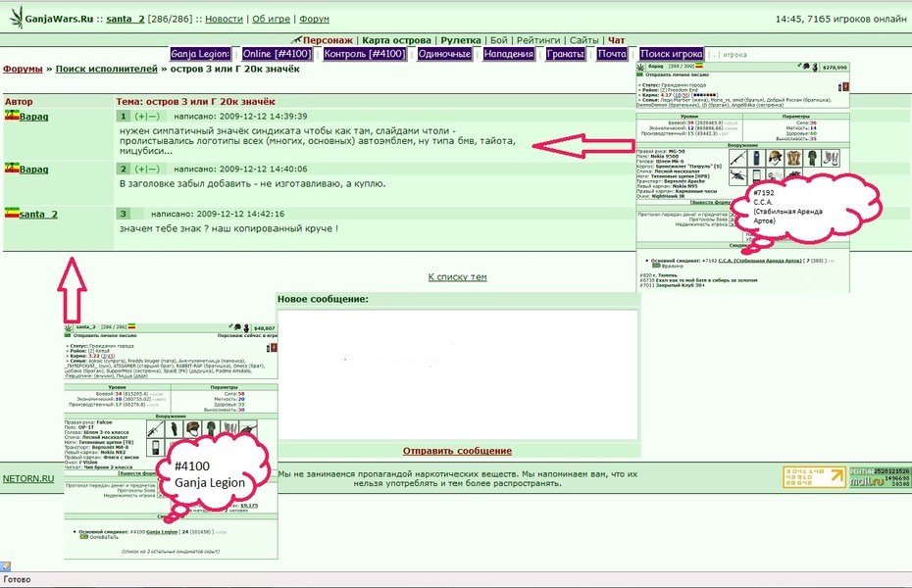Click the flag icon beside Bapag's second post

pyautogui.click(x=12, y=169)
